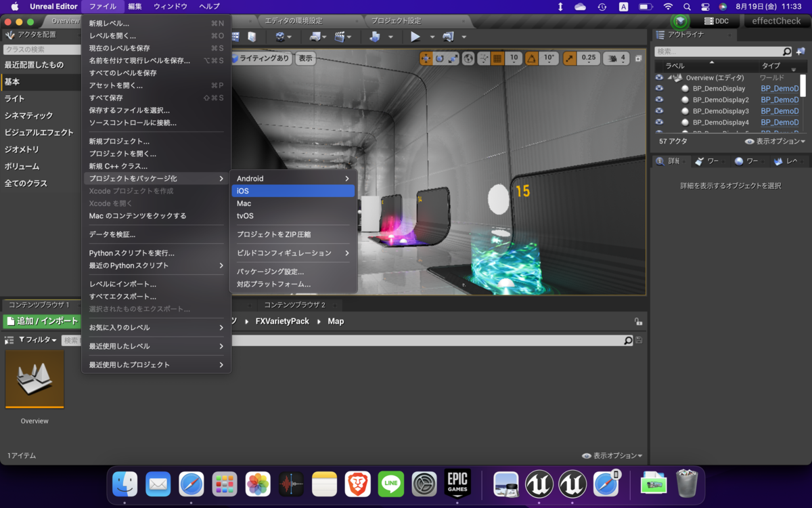Toggle visibility of Overview (エディタ) row
This screenshot has width=812, height=508.
[x=659, y=77]
